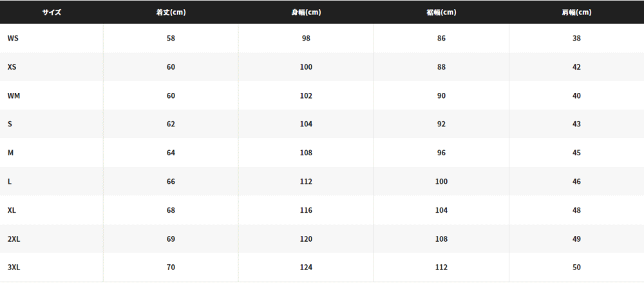The height and width of the screenshot is (283, 644).
Task: Select the 2XL size row label
Action: tap(14, 239)
